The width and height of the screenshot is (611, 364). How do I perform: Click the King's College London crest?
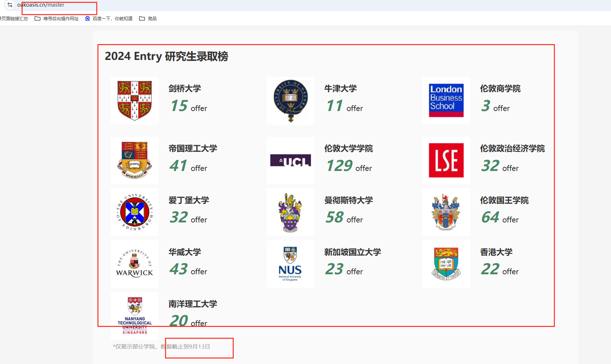tap(446, 212)
